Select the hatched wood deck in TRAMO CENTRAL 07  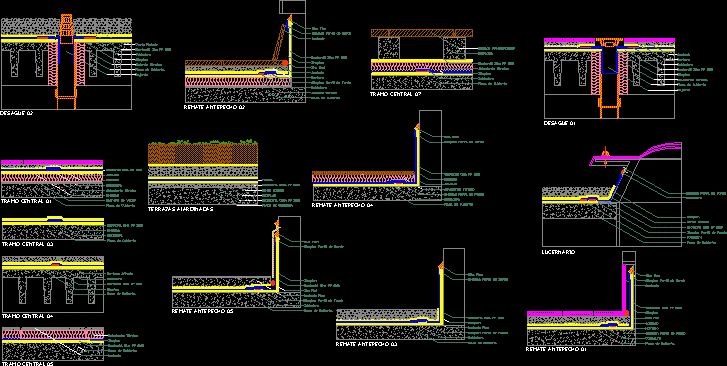(x=421, y=32)
